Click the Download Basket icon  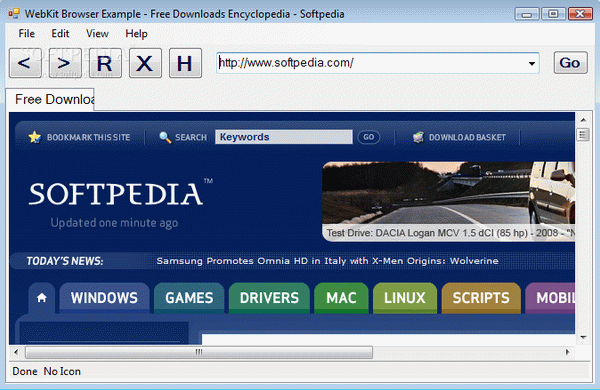click(418, 137)
